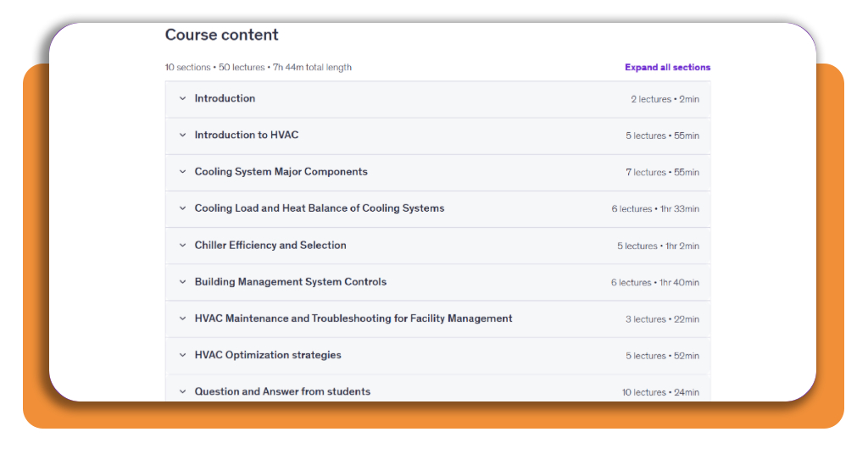This screenshot has width=868, height=454.
Task: Click the 5 lectures 52min label
Action: [x=662, y=356]
